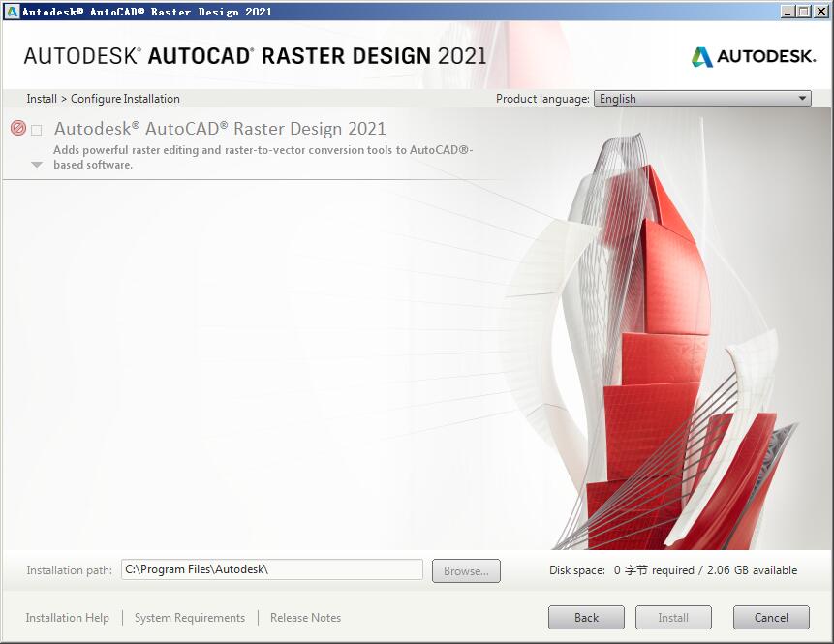This screenshot has height=644, width=834.
Task: Expand the Raster Design product details triangle
Action: tap(37, 165)
